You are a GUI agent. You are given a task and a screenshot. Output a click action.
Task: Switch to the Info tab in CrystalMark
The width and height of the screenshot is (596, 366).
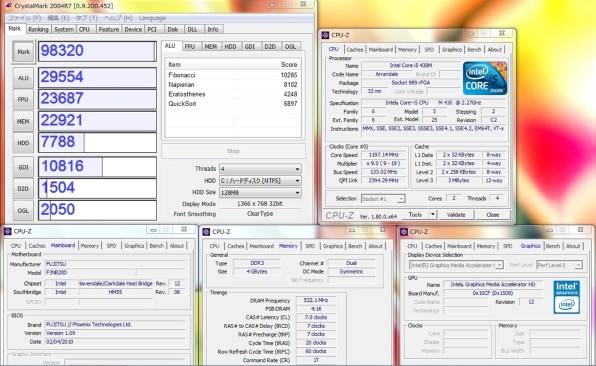(x=212, y=29)
